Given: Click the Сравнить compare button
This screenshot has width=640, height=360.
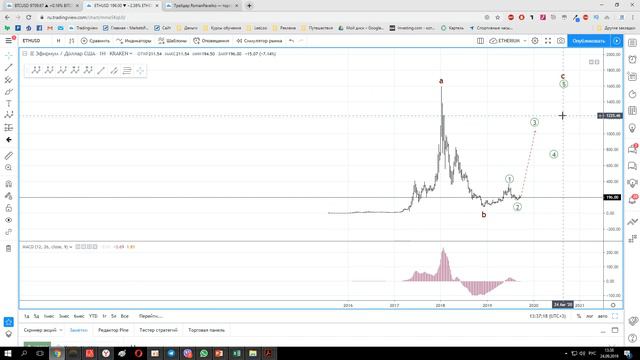Looking at the screenshot, I should pyautogui.click(x=95, y=41).
